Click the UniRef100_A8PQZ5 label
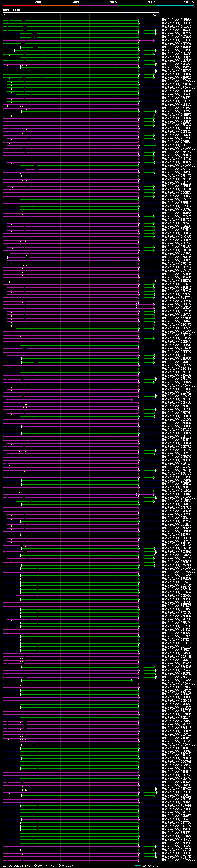Image resolution: width=197 pixels, height=868 pixels. [x=177, y=789]
